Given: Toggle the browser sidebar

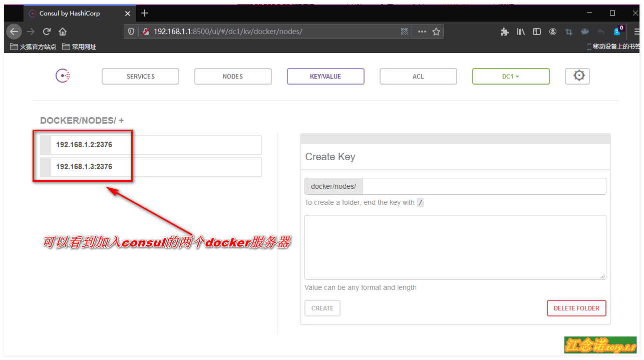Looking at the screenshot, I should 537,32.
